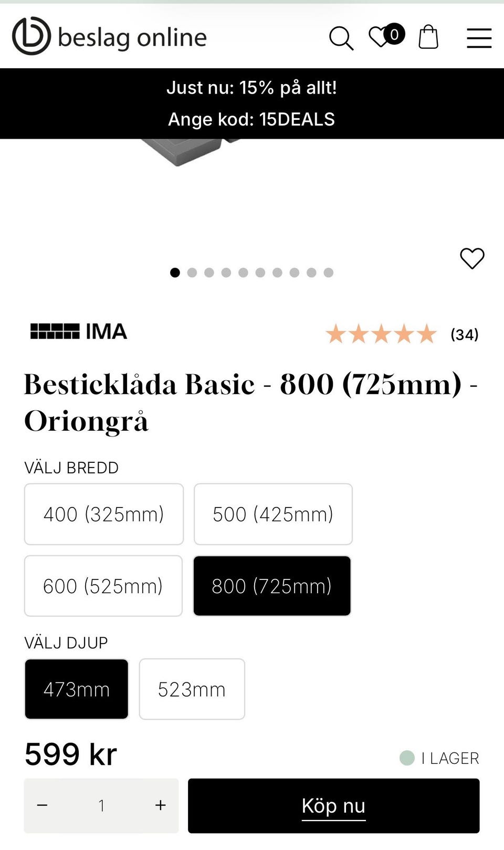Select width 600 (525mm)
This screenshot has height=850, width=504.
tap(103, 586)
